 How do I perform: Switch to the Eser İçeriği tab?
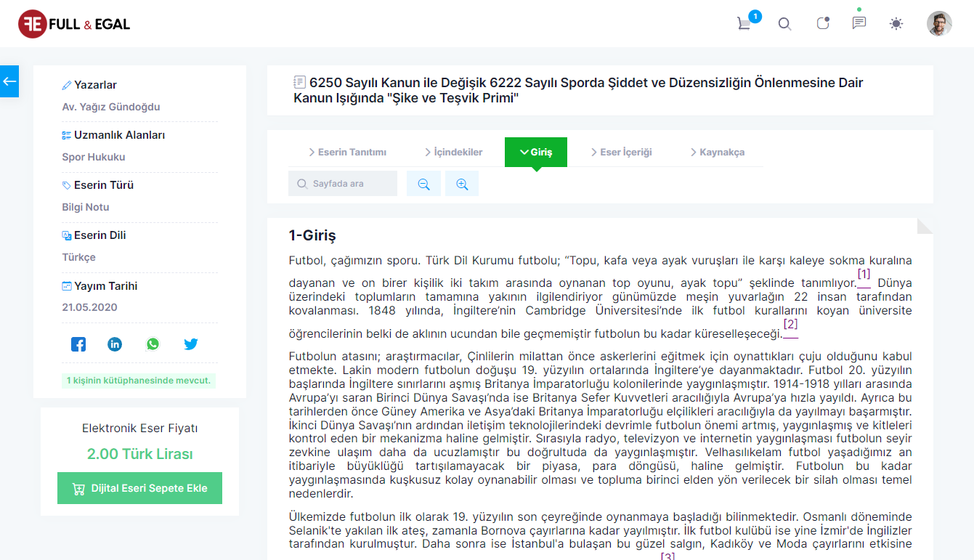pos(620,153)
